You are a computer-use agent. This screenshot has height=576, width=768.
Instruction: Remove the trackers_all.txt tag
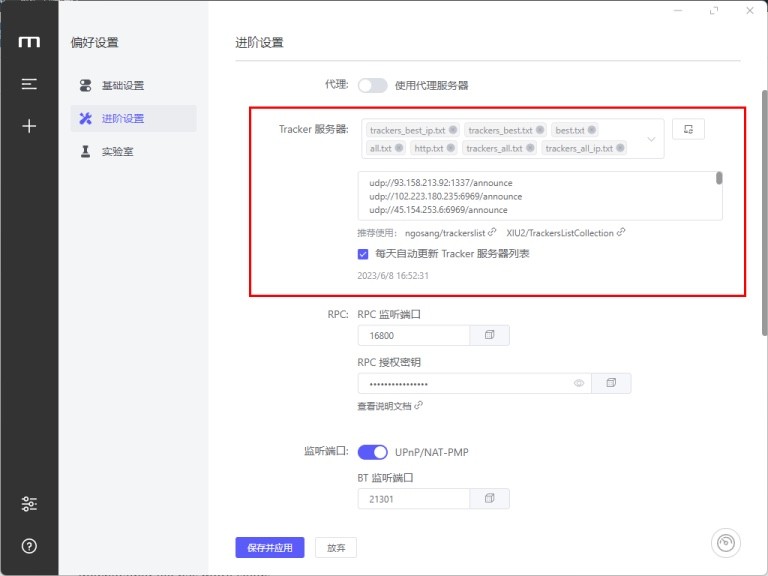[x=530, y=147]
